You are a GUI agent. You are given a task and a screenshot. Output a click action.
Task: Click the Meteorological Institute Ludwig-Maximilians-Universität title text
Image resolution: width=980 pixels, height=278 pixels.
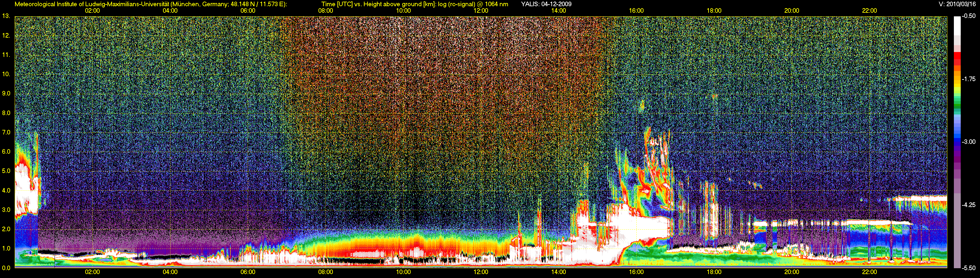pos(151,4)
